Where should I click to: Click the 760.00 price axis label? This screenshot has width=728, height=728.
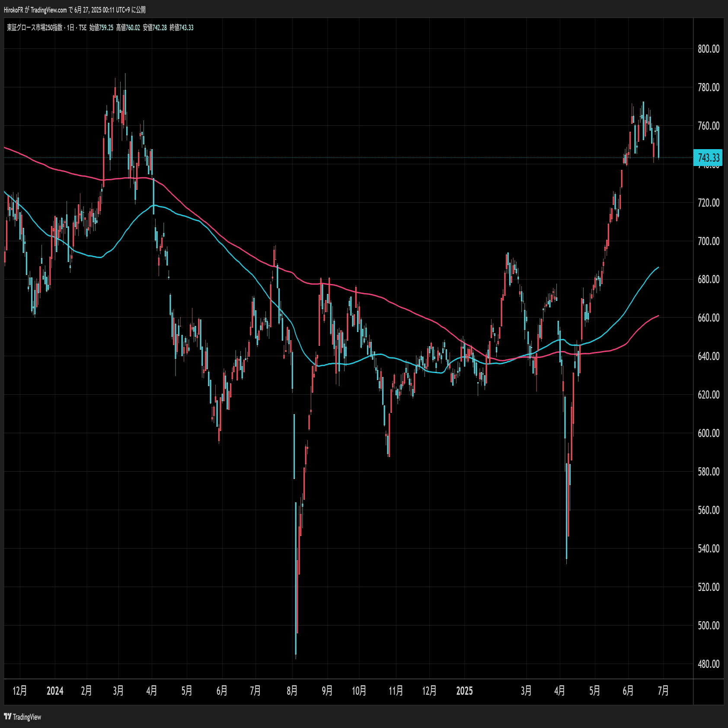click(x=709, y=126)
